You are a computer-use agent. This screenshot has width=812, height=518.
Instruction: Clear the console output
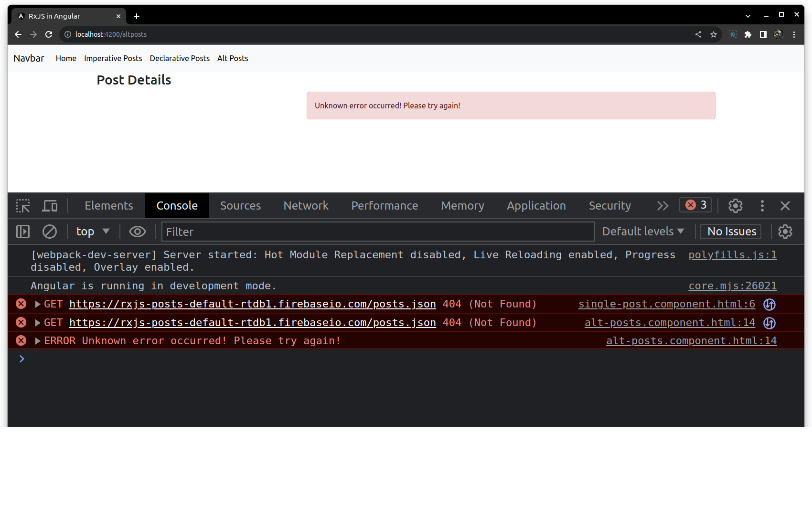coord(50,232)
